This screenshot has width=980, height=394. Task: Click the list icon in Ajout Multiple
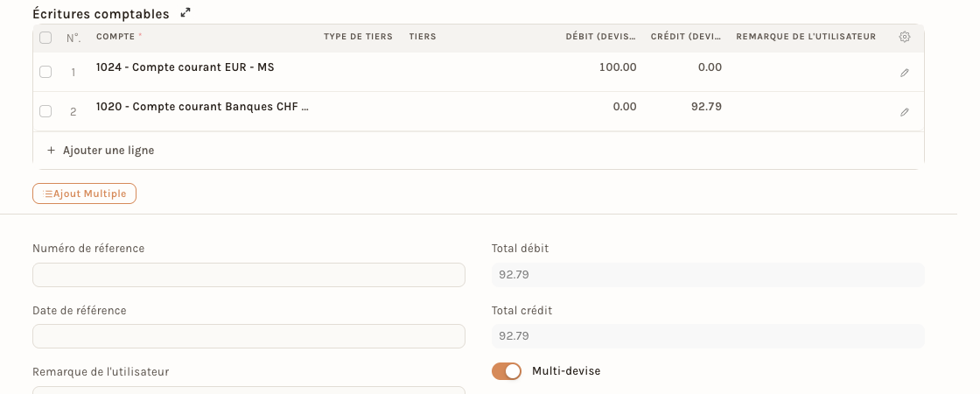coord(48,193)
